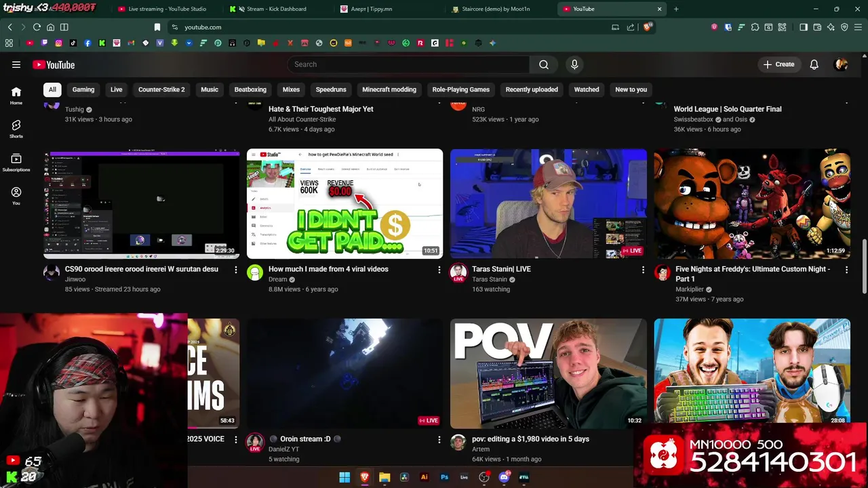Open the extensions puzzle icon
This screenshot has width=868, height=488.
pos(755,27)
